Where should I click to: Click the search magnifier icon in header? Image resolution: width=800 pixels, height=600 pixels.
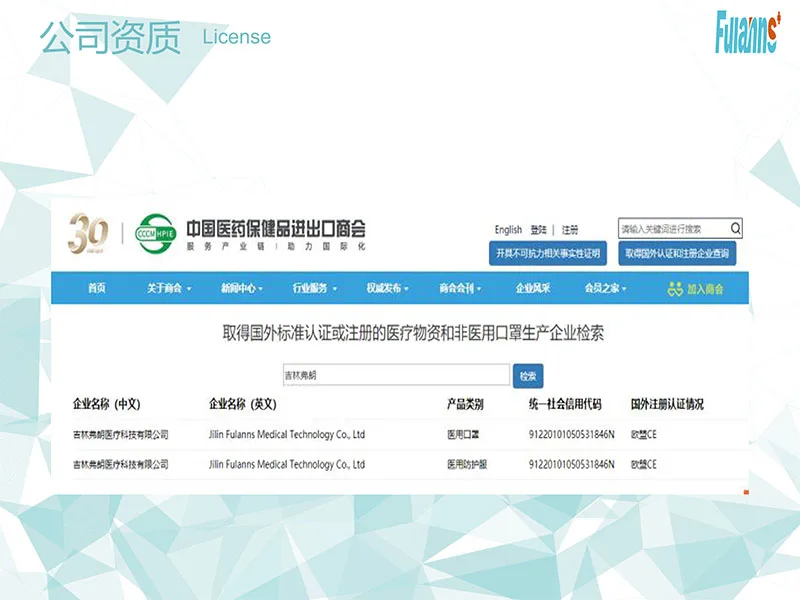(x=735, y=229)
